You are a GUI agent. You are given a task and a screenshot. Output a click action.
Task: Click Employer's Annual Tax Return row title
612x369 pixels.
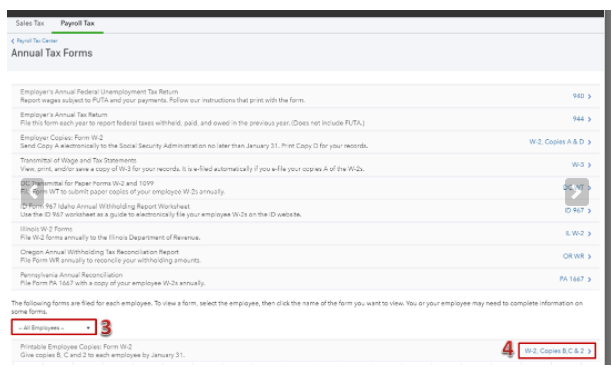click(64, 114)
